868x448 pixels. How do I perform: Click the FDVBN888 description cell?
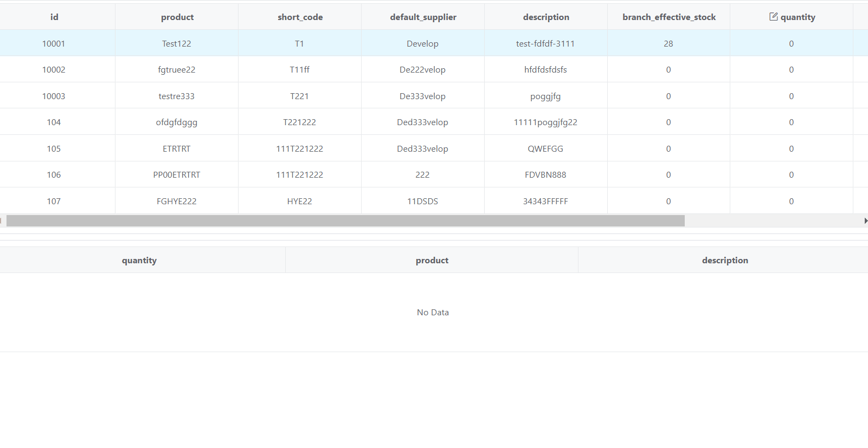[x=545, y=174]
